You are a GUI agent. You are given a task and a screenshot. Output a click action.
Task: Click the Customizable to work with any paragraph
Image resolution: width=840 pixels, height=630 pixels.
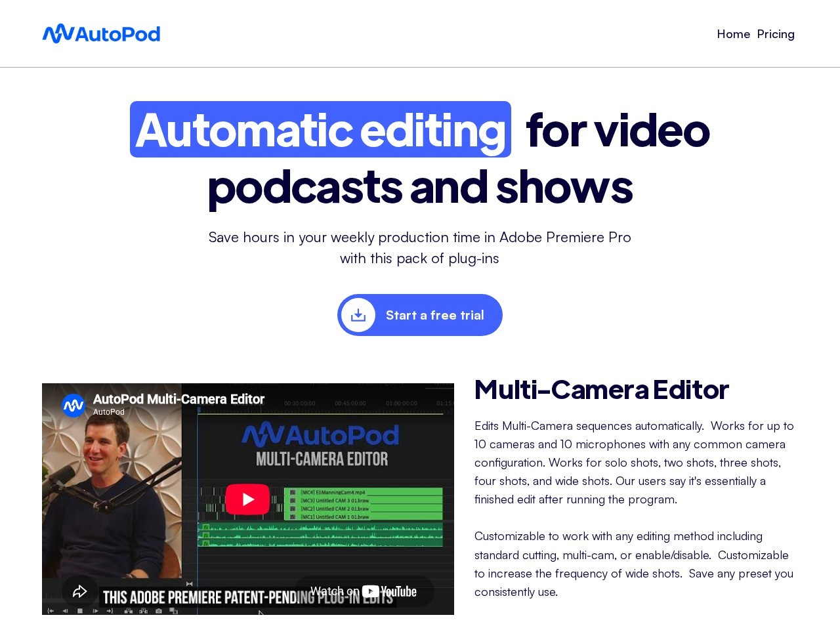point(635,564)
